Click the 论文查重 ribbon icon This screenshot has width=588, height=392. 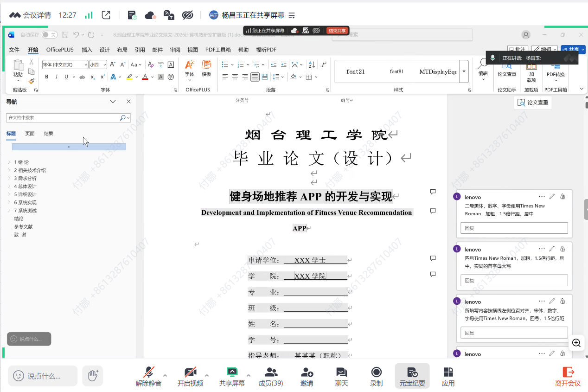[507, 70]
